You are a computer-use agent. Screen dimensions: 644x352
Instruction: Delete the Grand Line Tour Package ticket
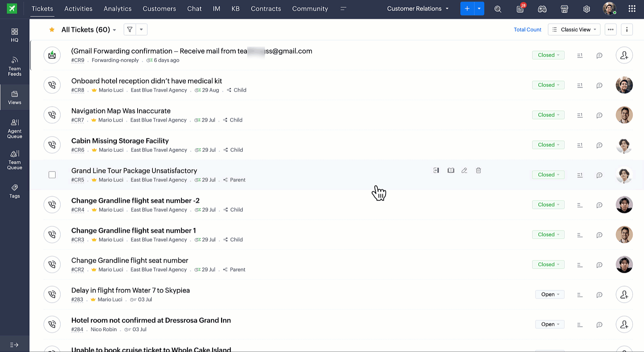click(478, 170)
